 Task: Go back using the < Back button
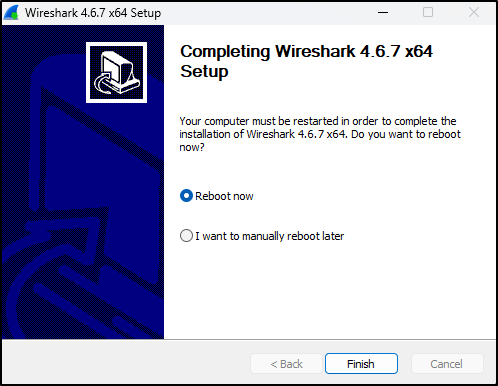286,364
